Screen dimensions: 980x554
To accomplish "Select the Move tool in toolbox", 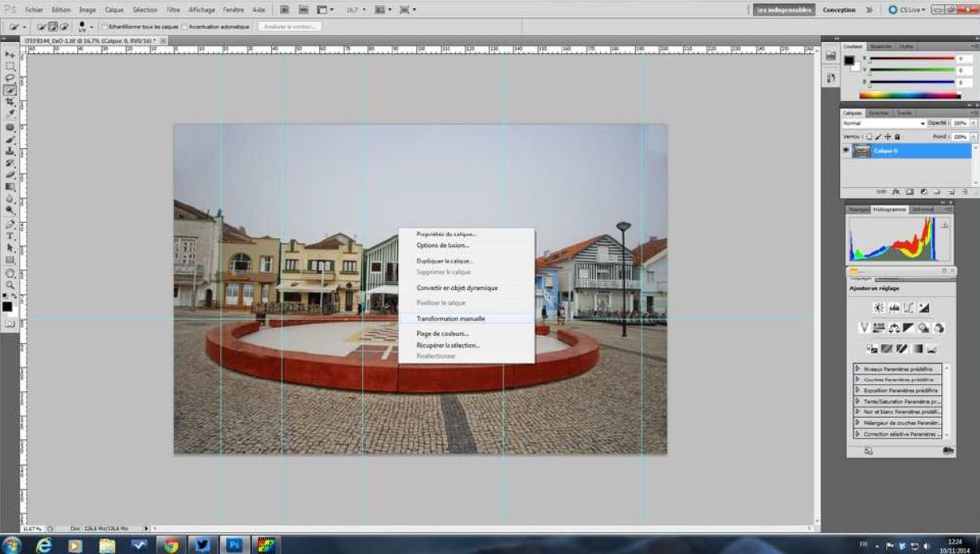I will [10, 54].
